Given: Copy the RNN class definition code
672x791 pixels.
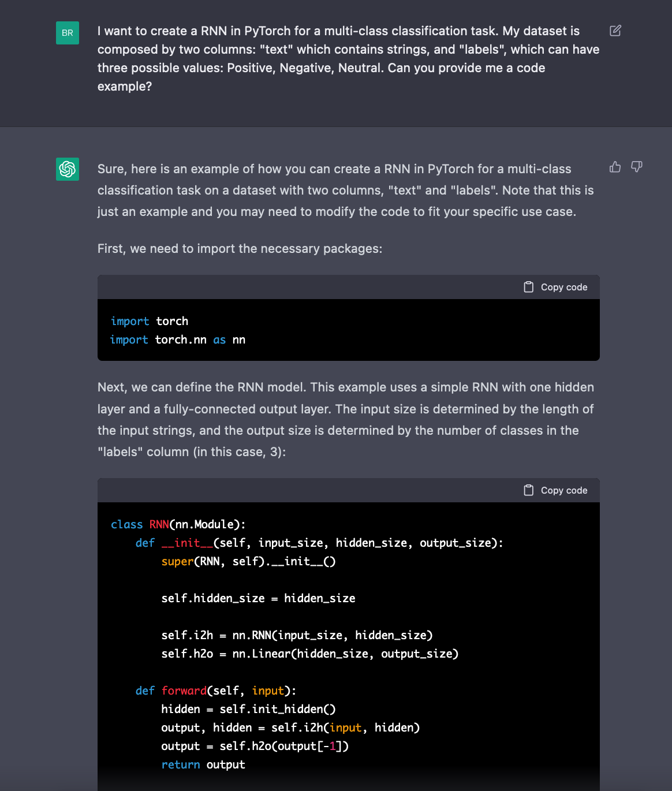Looking at the screenshot, I should tap(555, 490).
